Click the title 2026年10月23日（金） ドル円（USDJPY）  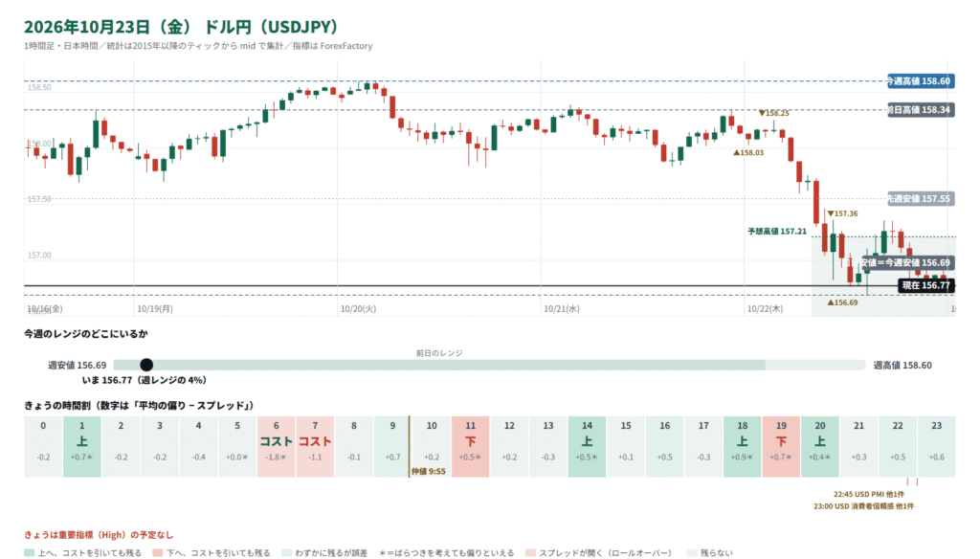[182, 27]
